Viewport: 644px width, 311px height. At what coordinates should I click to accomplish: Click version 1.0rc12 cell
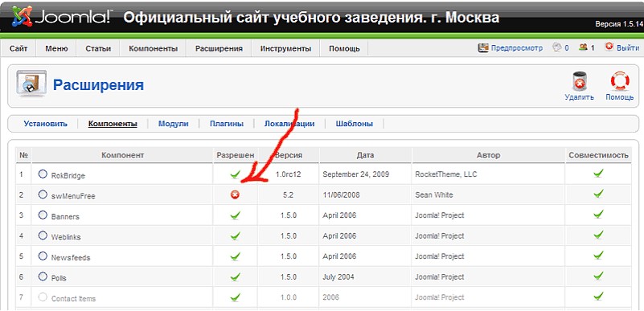tap(289, 174)
